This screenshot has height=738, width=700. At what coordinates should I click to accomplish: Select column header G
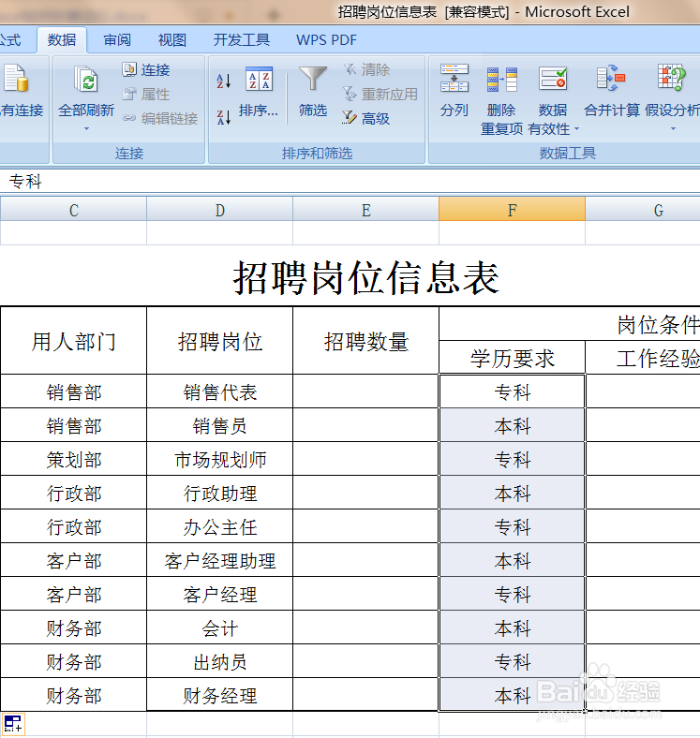point(643,209)
